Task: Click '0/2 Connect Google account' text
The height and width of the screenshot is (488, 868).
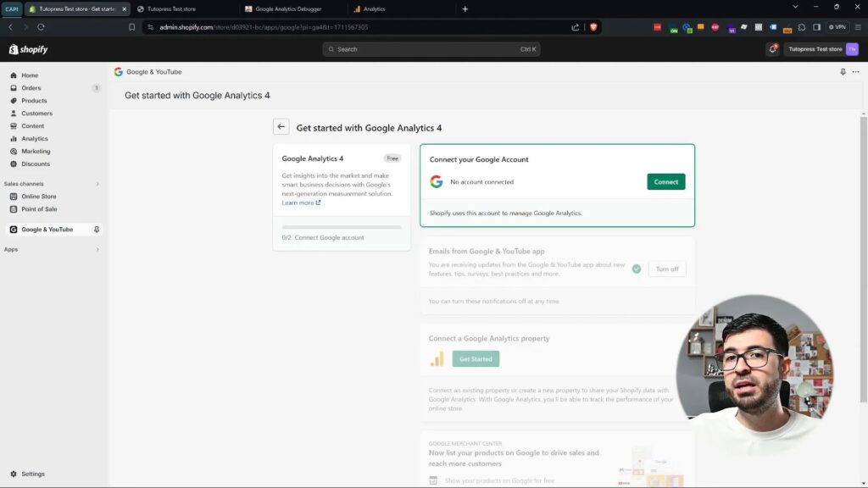Action: click(x=323, y=237)
